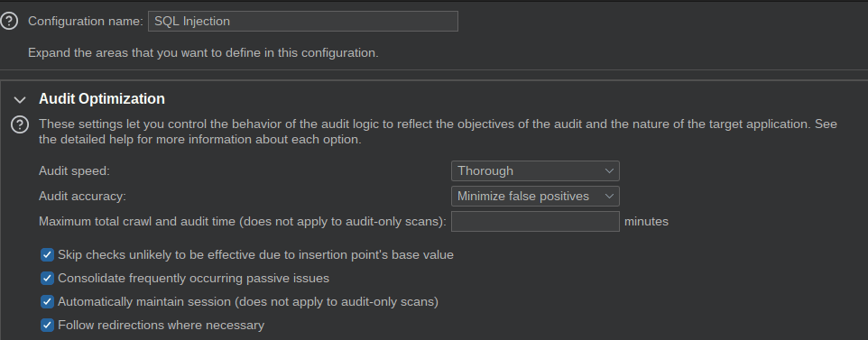Focus the Configuration name field containing SQL Injection
The image size is (868, 340).
pyautogui.click(x=303, y=21)
